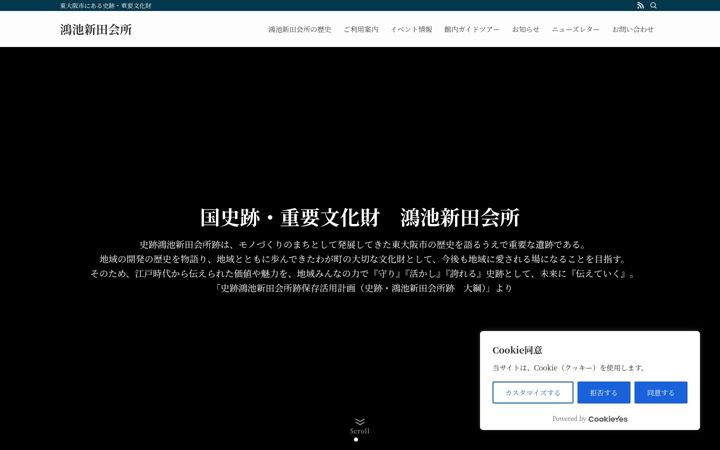Open イベント情報 menu item
This screenshot has height=450, width=720.
pyautogui.click(x=411, y=29)
